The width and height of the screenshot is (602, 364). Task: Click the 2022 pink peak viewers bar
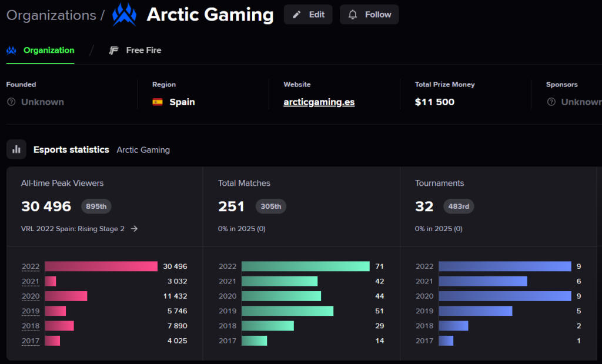click(x=101, y=266)
